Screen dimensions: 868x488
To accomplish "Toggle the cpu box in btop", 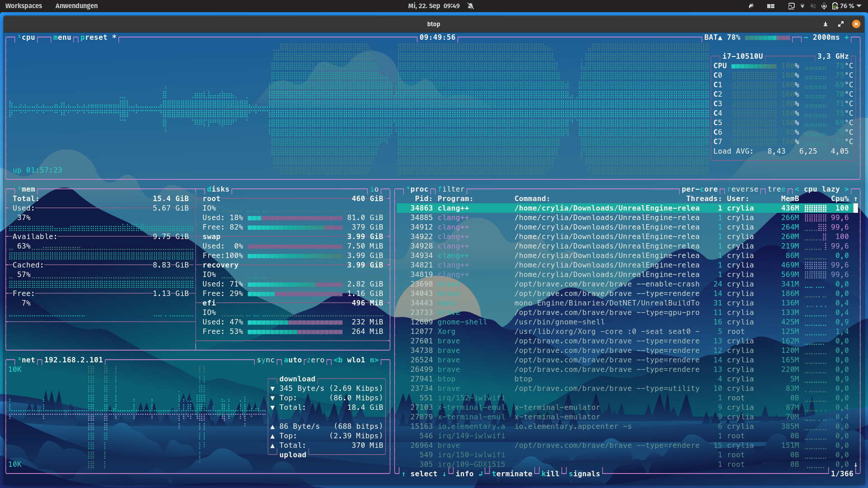I will point(26,38).
